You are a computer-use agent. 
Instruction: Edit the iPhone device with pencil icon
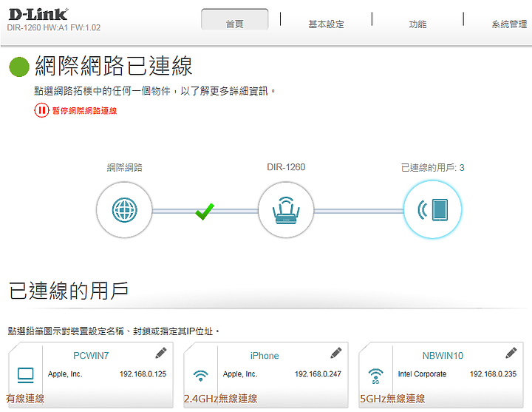point(336,353)
